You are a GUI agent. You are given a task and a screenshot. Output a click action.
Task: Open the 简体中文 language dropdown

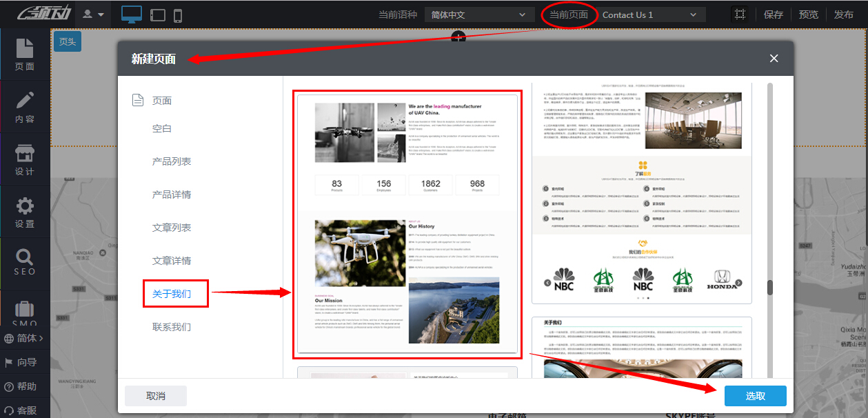click(x=479, y=14)
